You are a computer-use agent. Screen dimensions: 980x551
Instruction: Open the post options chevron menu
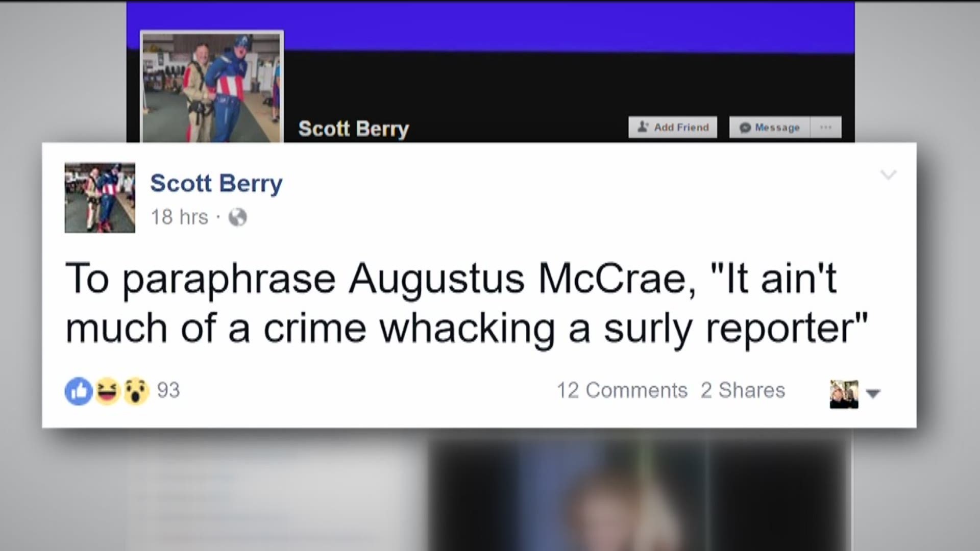pos(889,175)
